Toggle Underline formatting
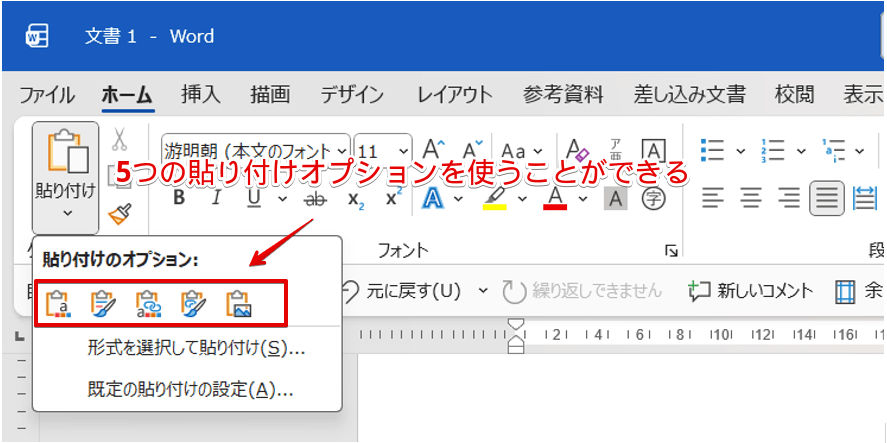Screen dimensions: 887x443 pos(254,199)
